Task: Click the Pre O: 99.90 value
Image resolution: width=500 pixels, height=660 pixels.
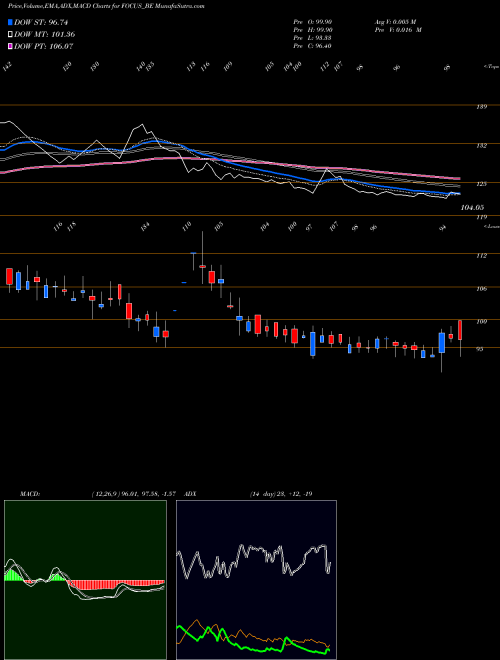Action: click(x=313, y=22)
